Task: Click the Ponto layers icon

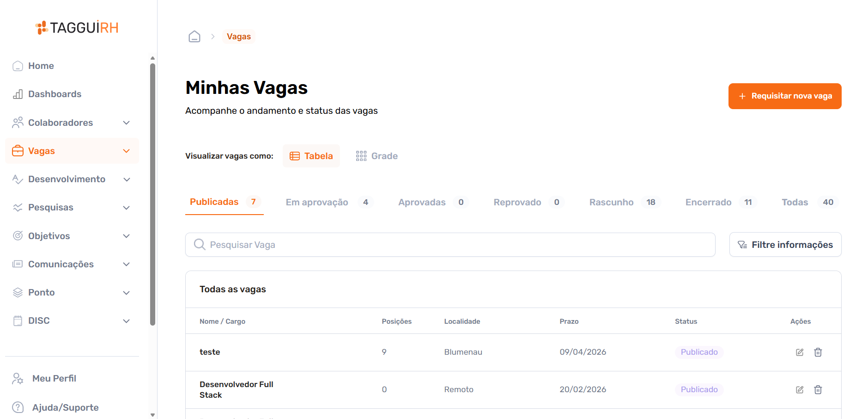Action: [18, 292]
